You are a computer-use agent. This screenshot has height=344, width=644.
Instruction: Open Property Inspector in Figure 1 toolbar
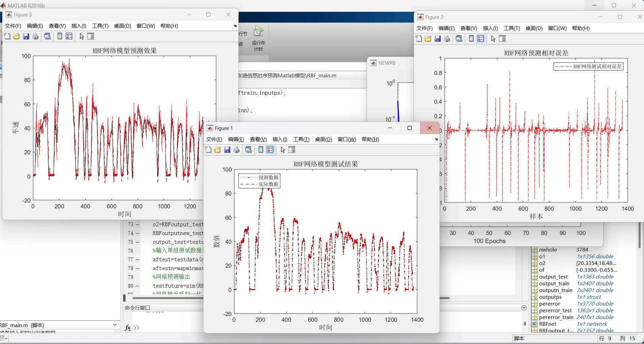[292, 150]
